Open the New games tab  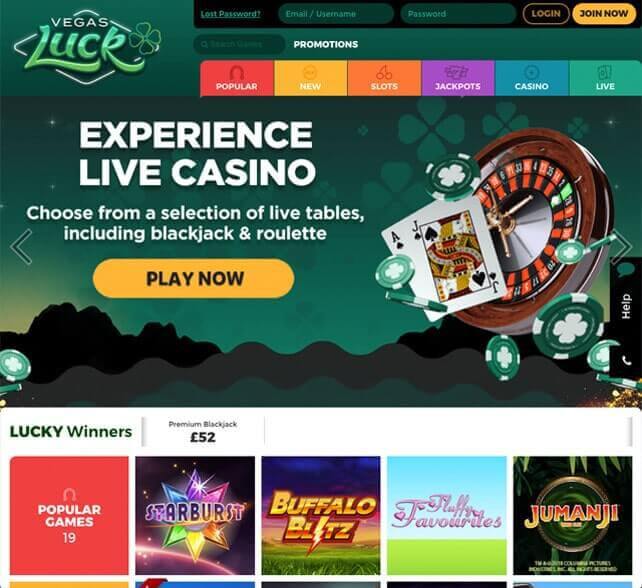tap(310, 78)
